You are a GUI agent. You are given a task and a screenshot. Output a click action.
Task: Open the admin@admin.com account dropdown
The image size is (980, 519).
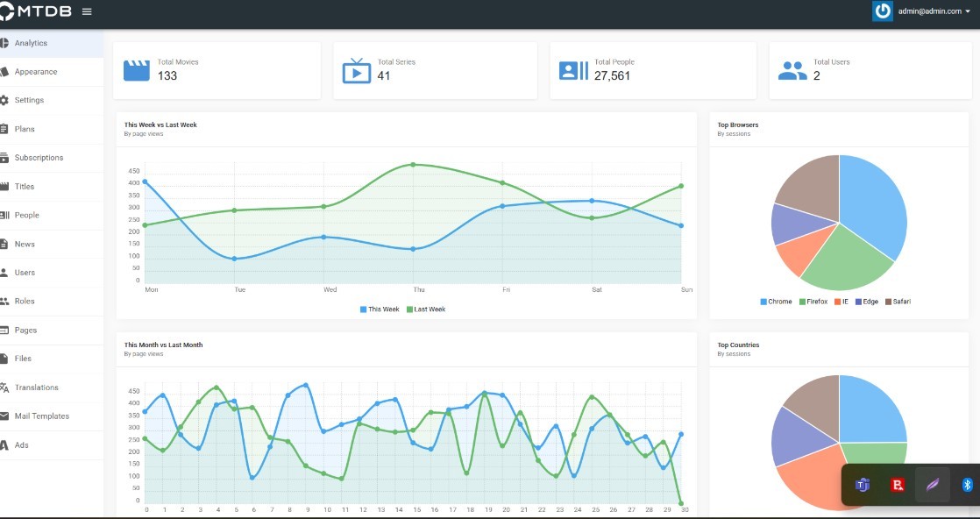click(x=934, y=11)
